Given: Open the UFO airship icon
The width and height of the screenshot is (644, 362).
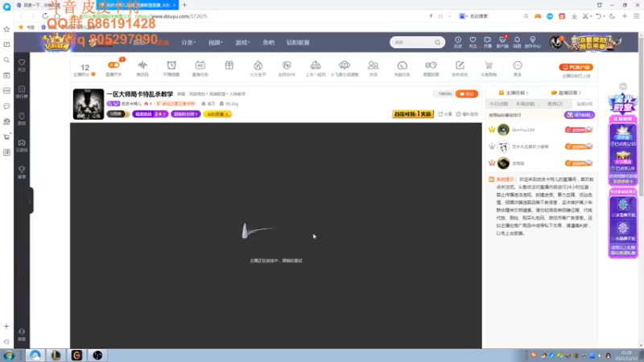Looking at the screenshot, I should click(345, 65).
